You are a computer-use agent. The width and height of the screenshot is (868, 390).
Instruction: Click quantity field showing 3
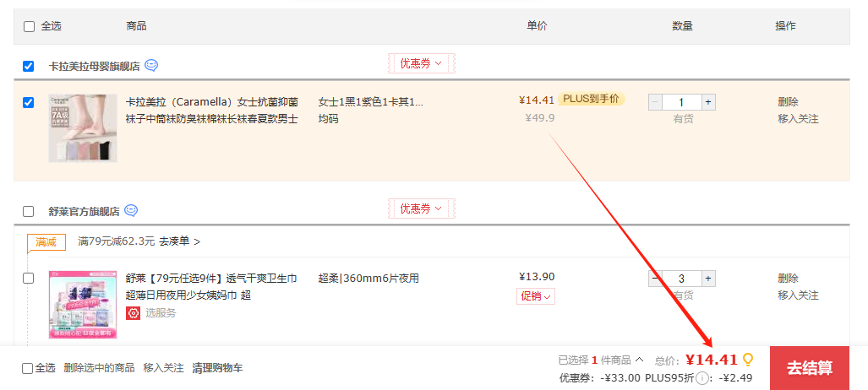pos(681,279)
